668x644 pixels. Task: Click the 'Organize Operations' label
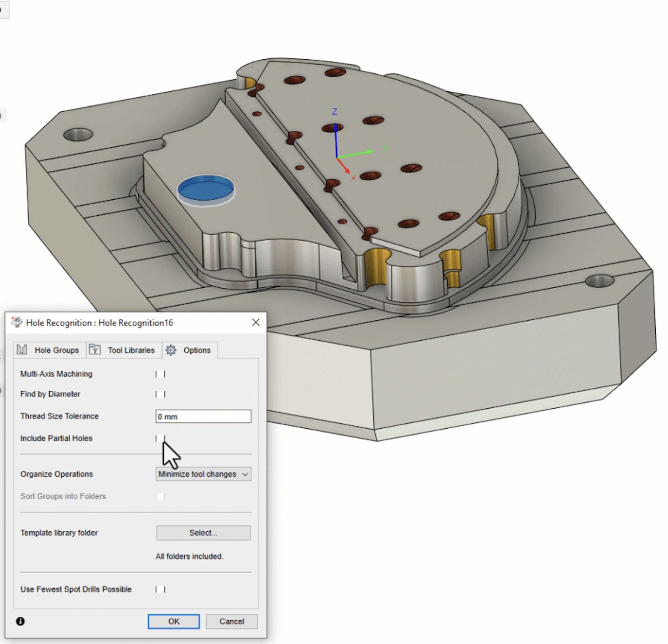click(57, 474)
